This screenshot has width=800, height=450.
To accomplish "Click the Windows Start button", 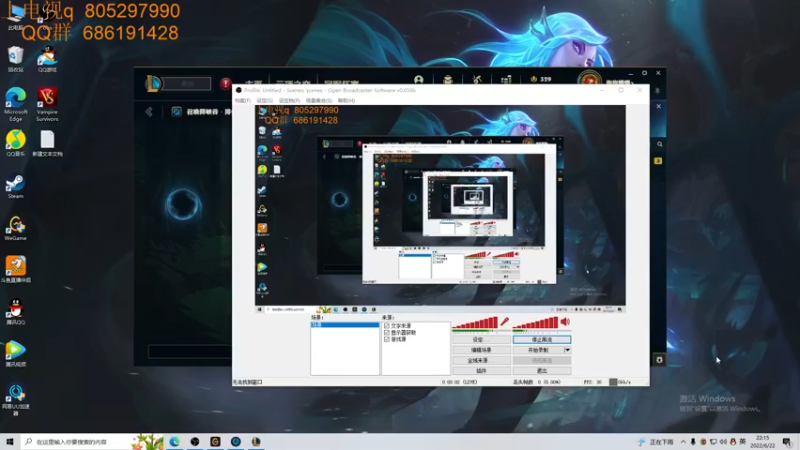I will click(x=10, y=441).
